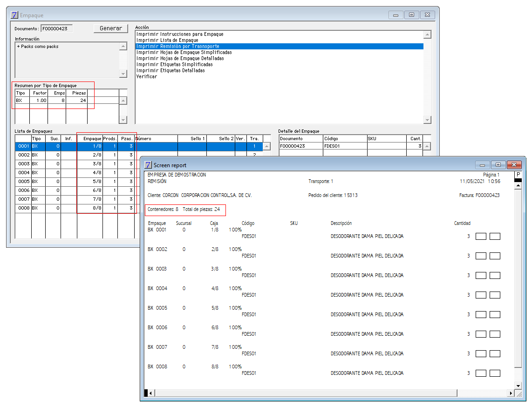Click Empaque column header in Lista
This screenshot has height=407, width=532.
90,139
